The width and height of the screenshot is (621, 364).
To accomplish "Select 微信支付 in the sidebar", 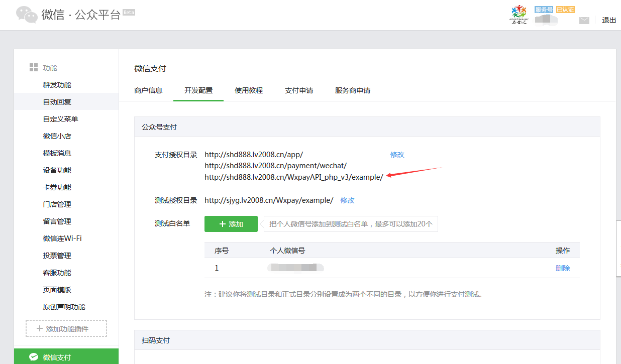I will tap(66, 357).
